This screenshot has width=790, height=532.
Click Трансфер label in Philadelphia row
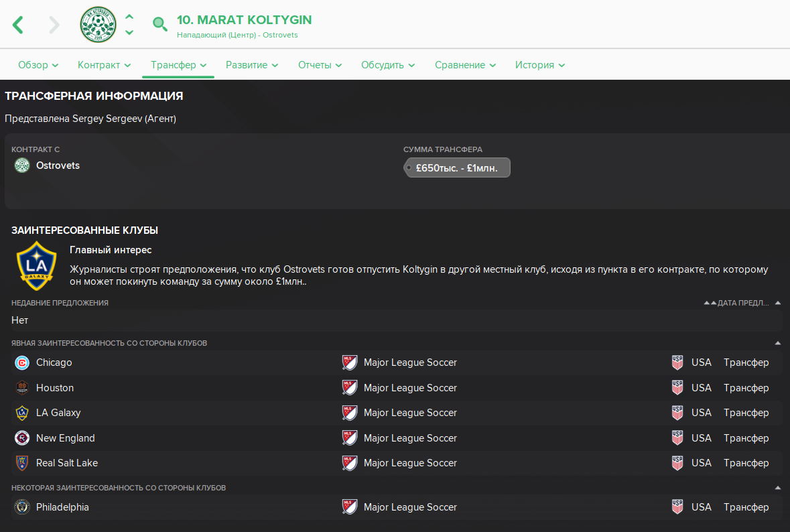click(746, 507)
